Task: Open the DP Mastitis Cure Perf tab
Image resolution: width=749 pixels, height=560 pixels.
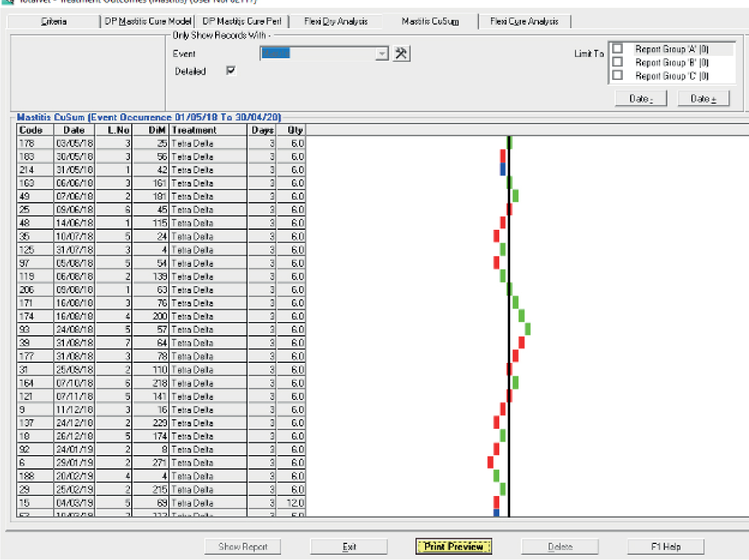Action: pos(242,22)
